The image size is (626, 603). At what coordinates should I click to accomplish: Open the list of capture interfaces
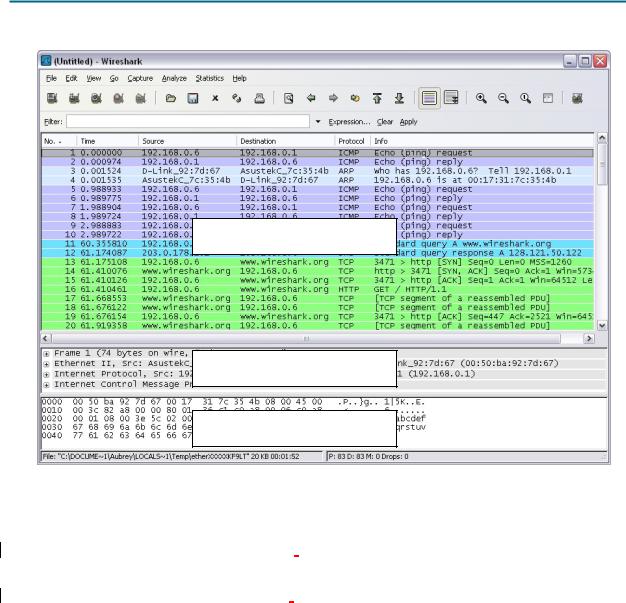pyautogui.click(x=52, y=98)
